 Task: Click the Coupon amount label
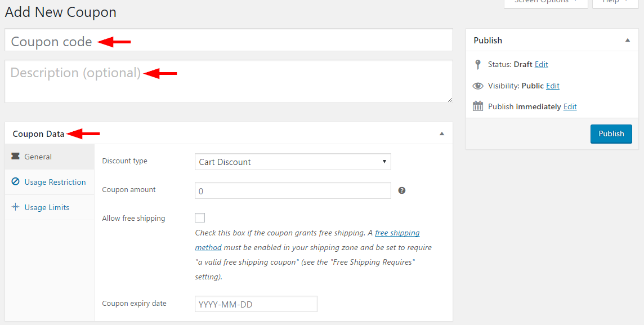(129, 190)
